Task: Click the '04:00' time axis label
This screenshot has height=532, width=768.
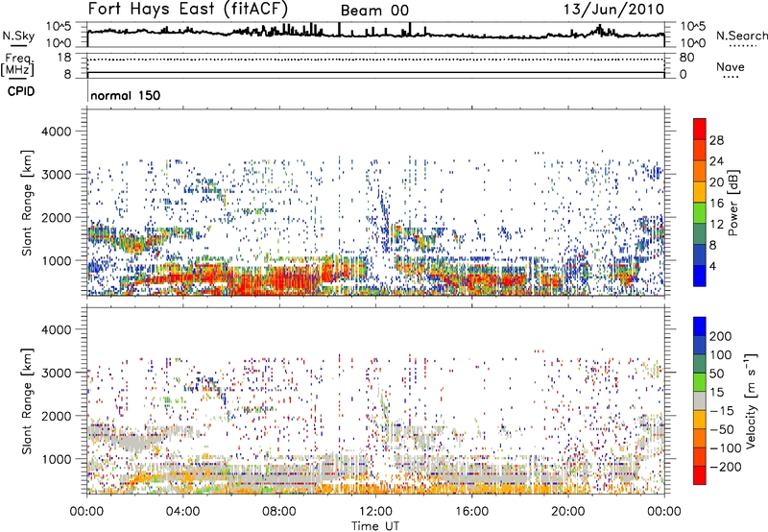Action: 182,512
